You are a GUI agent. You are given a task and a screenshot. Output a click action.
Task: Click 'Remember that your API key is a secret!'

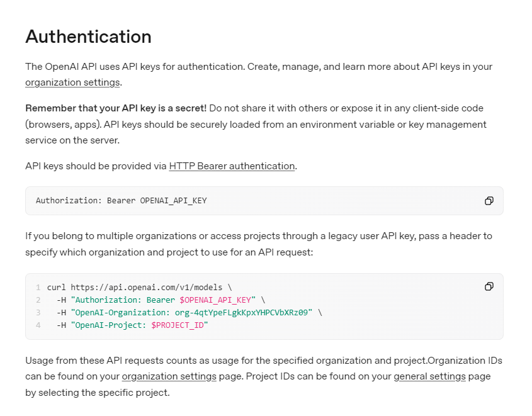[116, 108]
